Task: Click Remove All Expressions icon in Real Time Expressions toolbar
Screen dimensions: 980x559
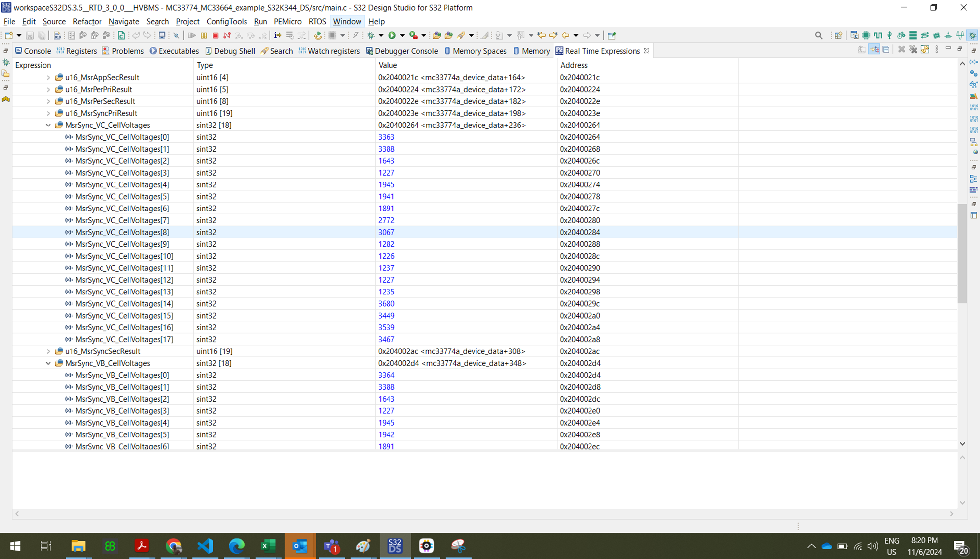Action: coord(913,49)
